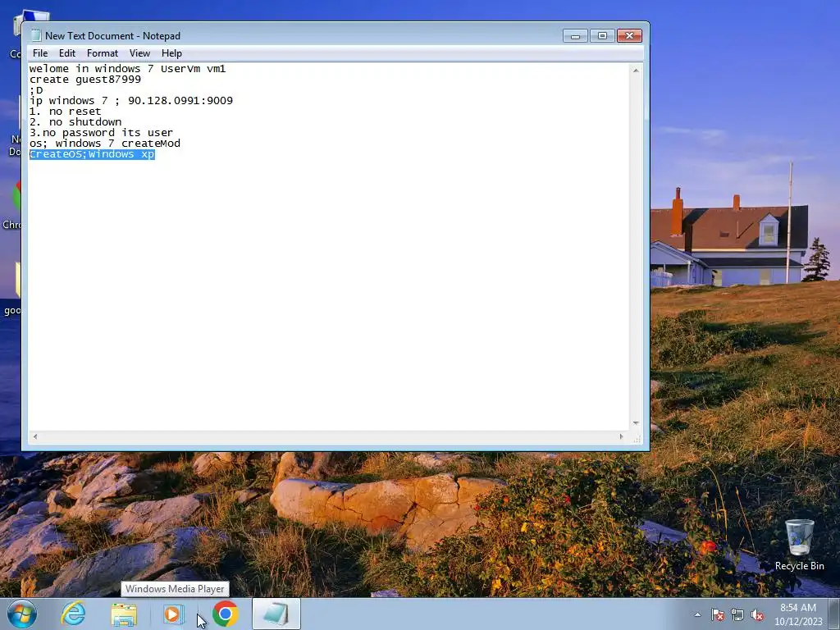Click the Notepad taskbar button
Viewport: 840px width, 630px height.
coord(276,614)
